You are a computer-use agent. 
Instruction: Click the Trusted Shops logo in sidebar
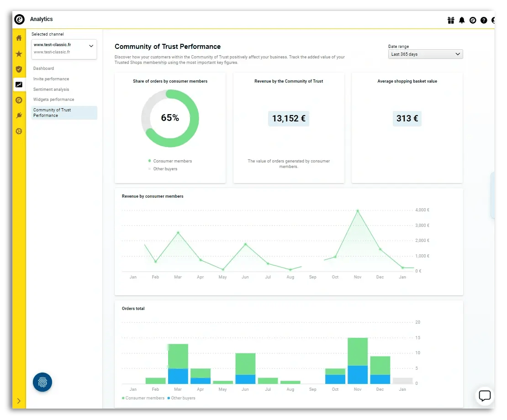[x=19, y=100]
